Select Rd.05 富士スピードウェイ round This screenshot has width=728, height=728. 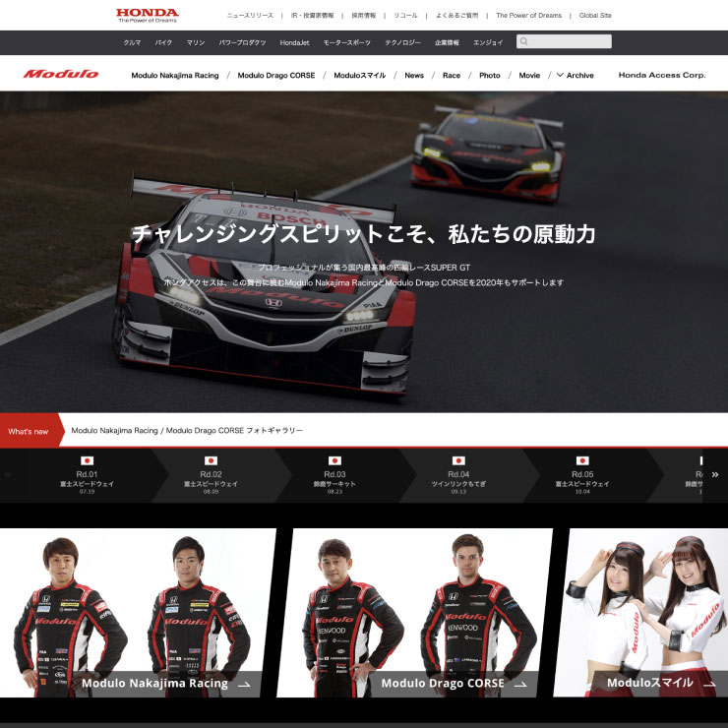point(582,475)
